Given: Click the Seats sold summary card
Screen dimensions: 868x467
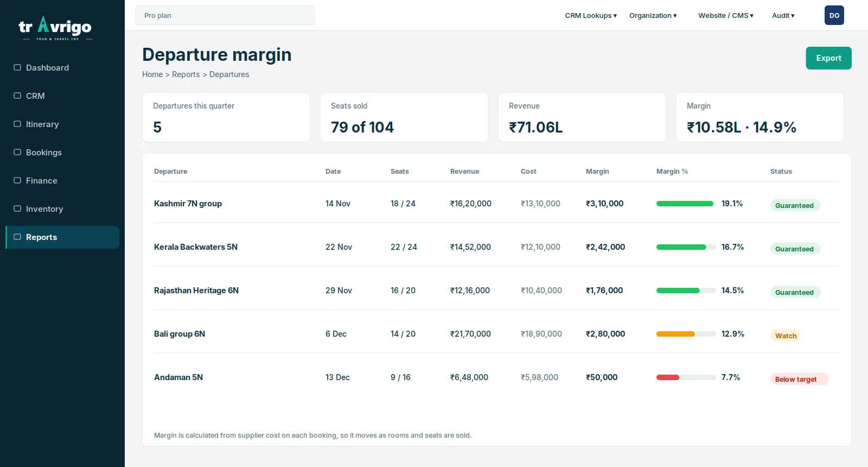Looking at the screenshot, I should [x=404, y=117].
